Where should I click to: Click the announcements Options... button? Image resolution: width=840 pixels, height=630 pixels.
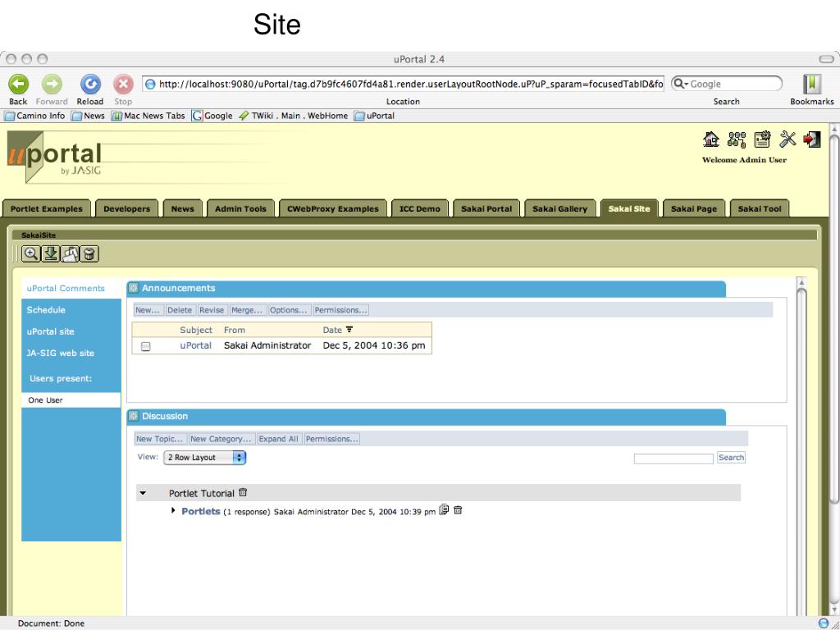click(x=288, y=310)
